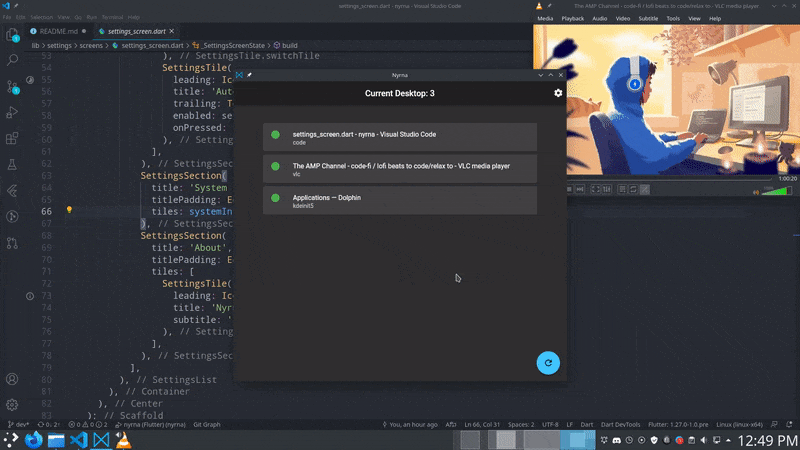Click the 'screens' breadcrumb segment
The height and width of the screenshot is (450, 800).
click(91, 45)
